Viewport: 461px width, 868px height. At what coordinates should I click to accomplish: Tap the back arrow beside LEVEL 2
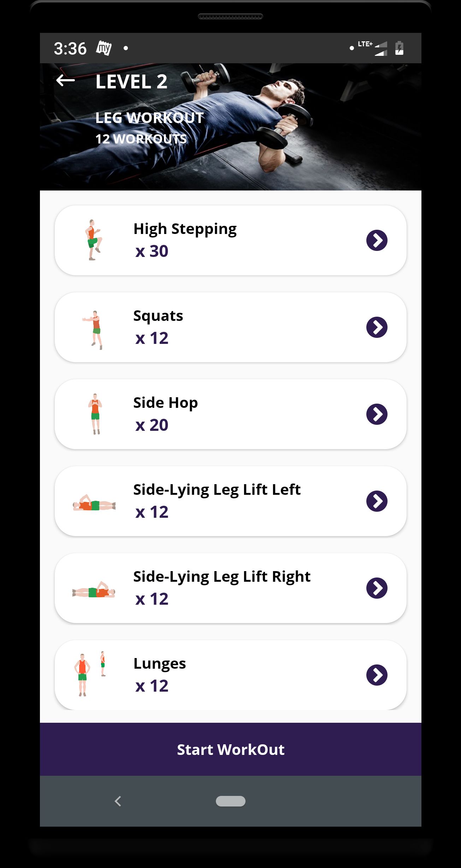[x=65, y=81]
